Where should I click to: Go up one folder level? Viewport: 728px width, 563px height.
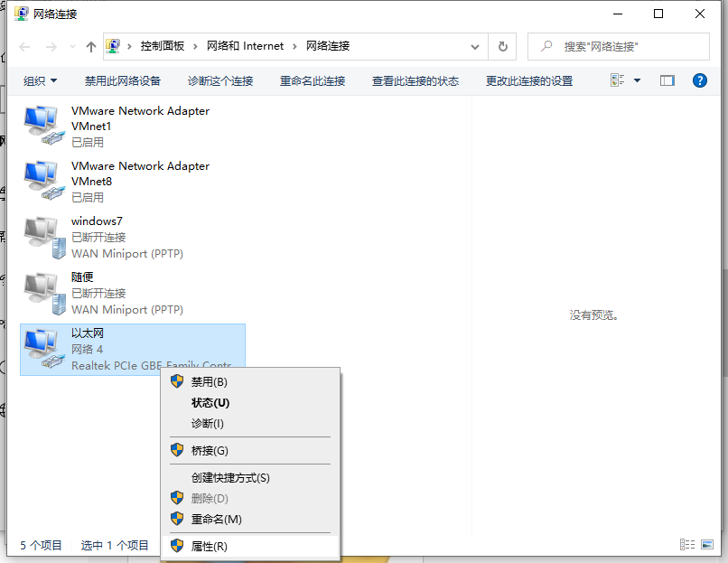click(91, 46)
